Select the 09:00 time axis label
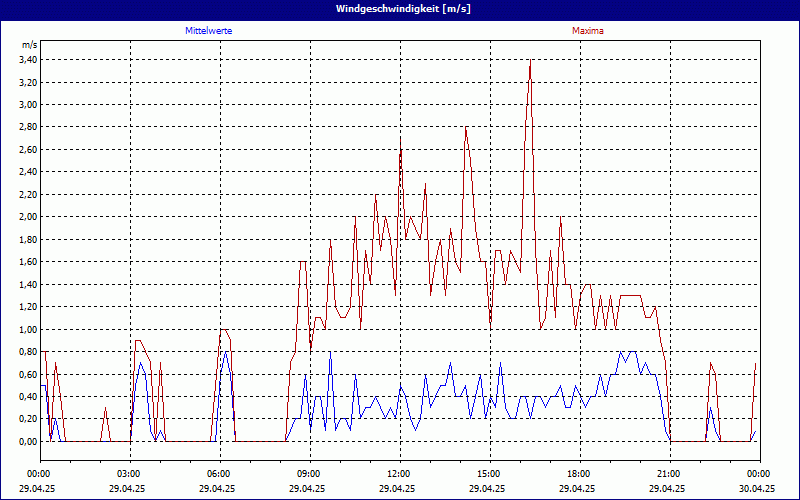Image resolution: width=800 pixels, height=500 pixels. coord(309,473)
